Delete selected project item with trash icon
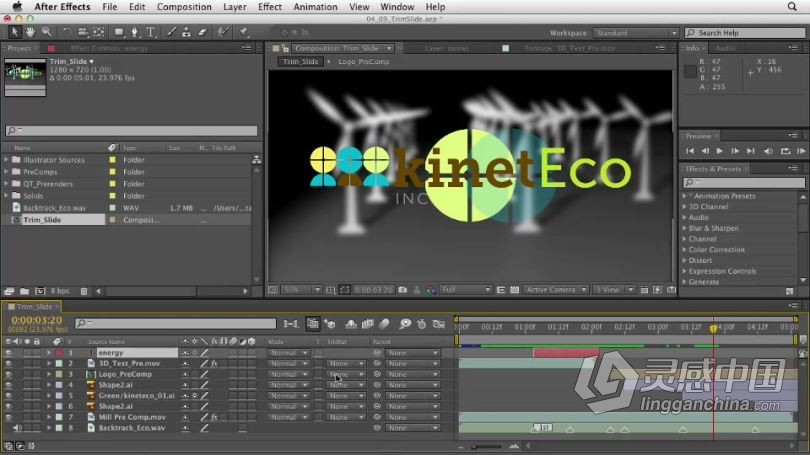The width and height of the screenshot is (810, 455). pos(84,291)
